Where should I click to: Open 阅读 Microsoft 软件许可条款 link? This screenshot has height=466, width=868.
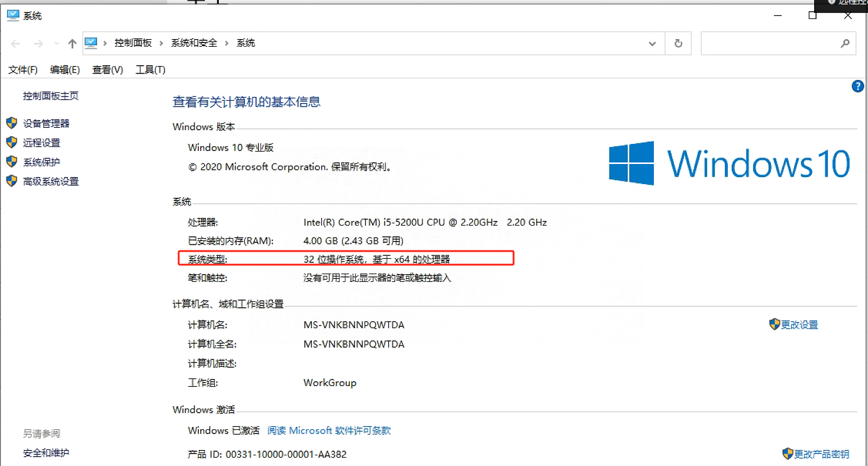pos(329,430)
